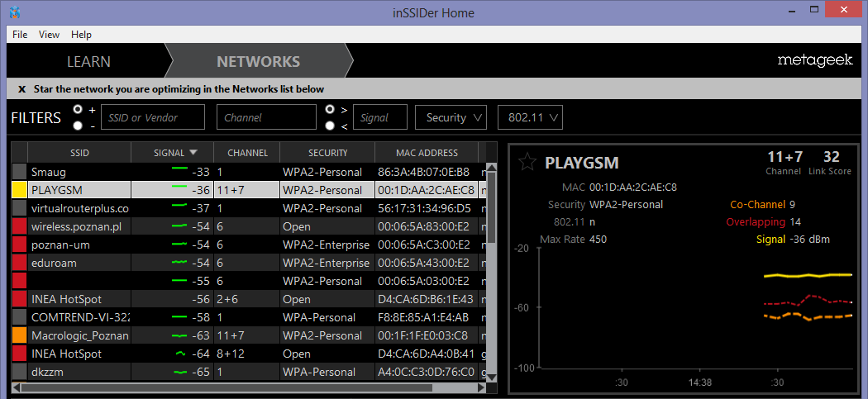Maximize the inSSIDer window

813,9
